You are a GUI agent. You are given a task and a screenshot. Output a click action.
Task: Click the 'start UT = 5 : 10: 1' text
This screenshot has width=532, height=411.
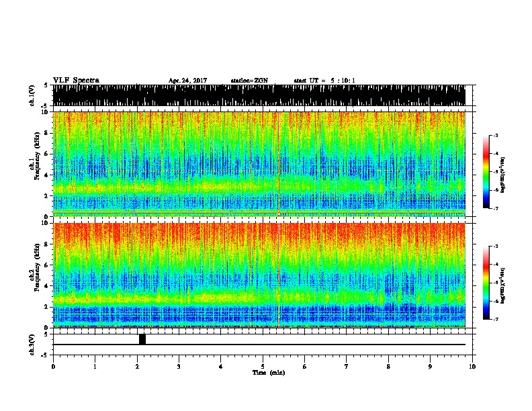pyautogui.click(x=324, y=81)
